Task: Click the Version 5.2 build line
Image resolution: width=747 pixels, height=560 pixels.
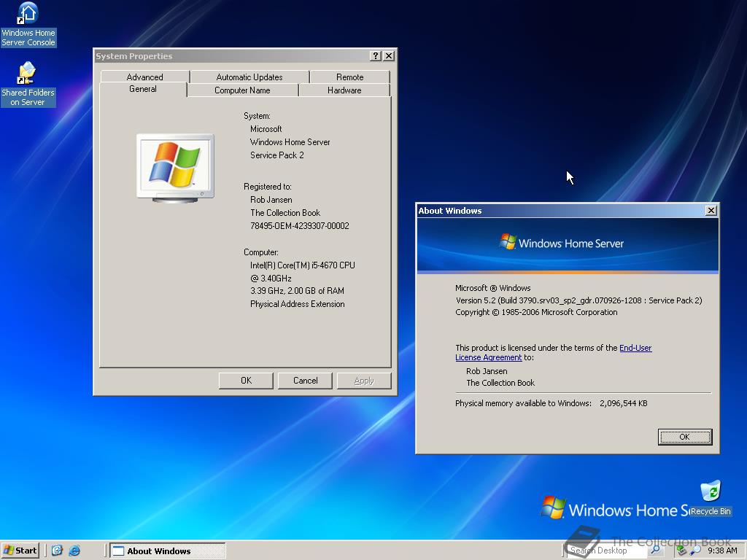Action: (x=578, y=300)
